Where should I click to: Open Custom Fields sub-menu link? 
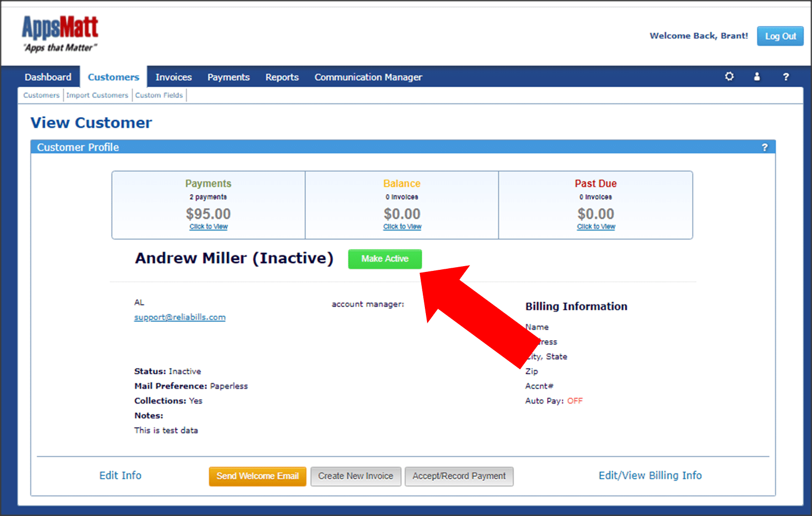point(159,95)
